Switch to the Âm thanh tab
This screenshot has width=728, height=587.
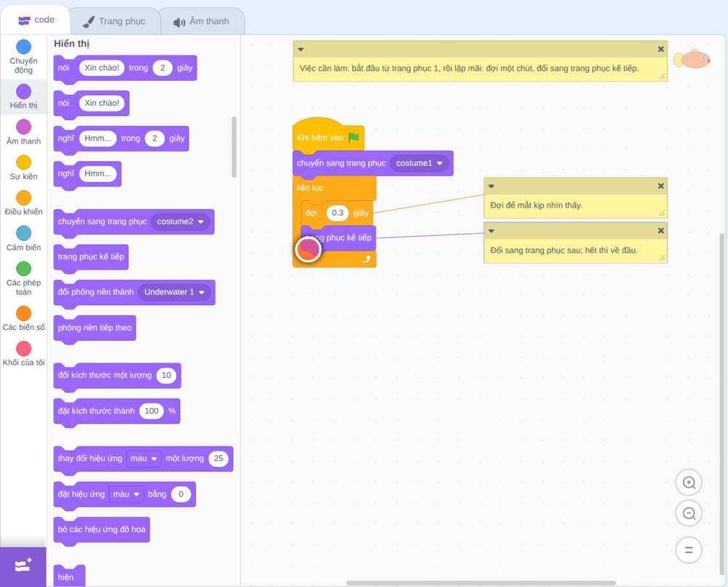tap(202, 21)
